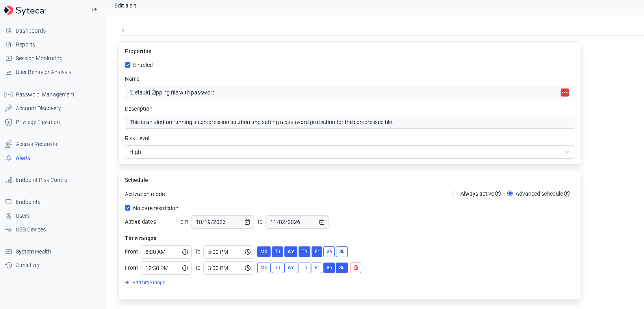Open Privilege Elevation page
Viewport: 644px width, 309px height.
38,122
